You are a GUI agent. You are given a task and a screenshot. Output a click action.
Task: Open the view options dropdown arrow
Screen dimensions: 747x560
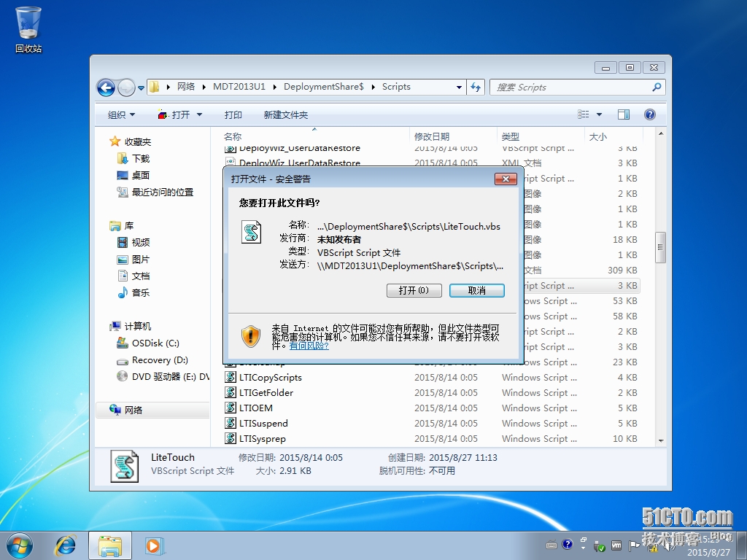pyautogui.click(x=600, y=114)
